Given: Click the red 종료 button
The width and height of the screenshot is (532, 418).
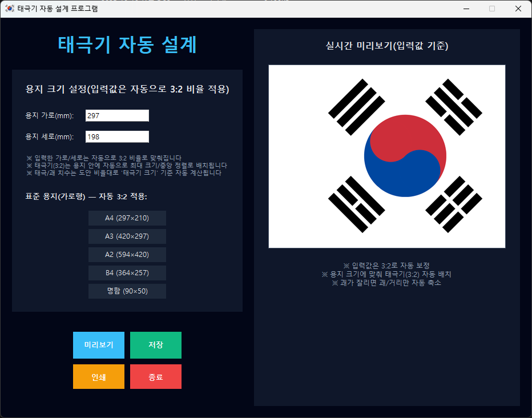Looking at the screenshot, I should 156,377.
